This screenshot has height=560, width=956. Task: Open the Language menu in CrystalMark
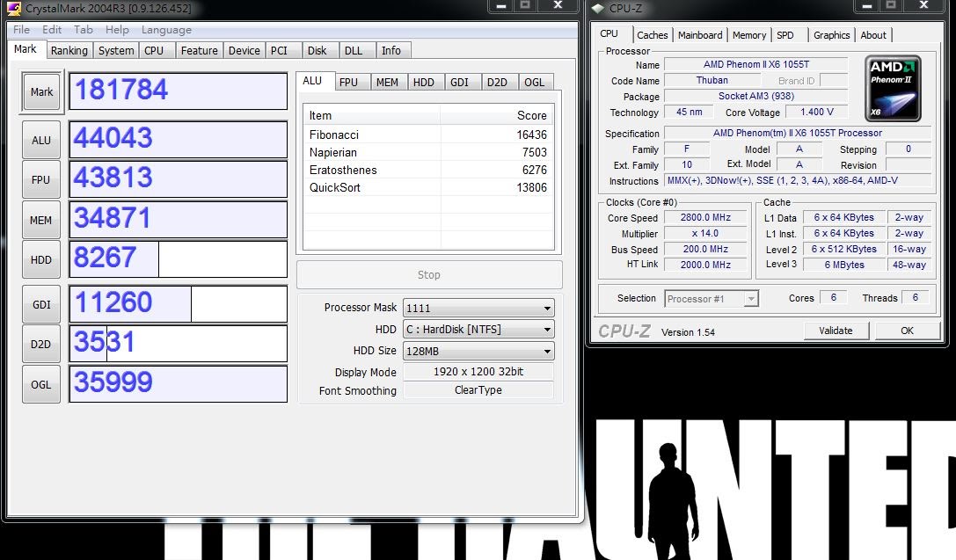[166, 29]
